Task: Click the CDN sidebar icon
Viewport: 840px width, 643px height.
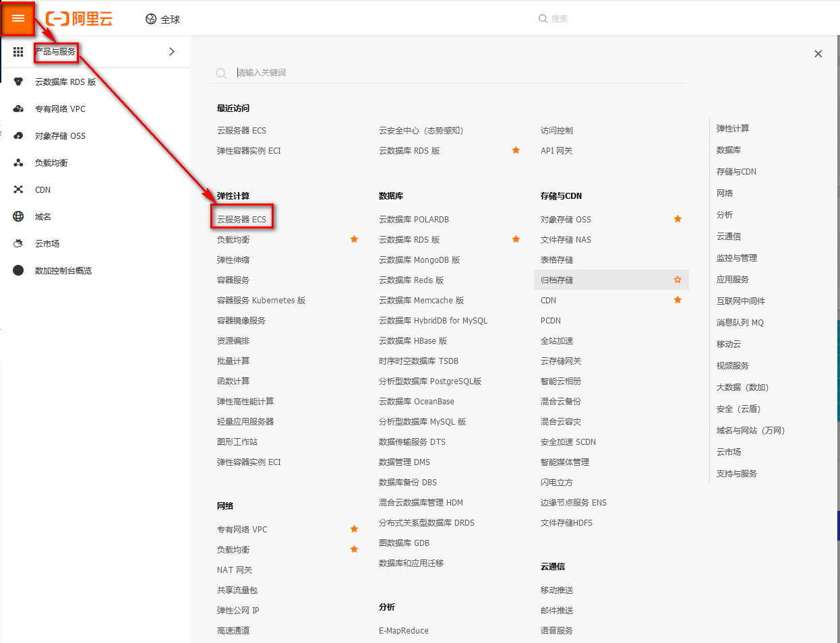Action: (x=18, y=189)
